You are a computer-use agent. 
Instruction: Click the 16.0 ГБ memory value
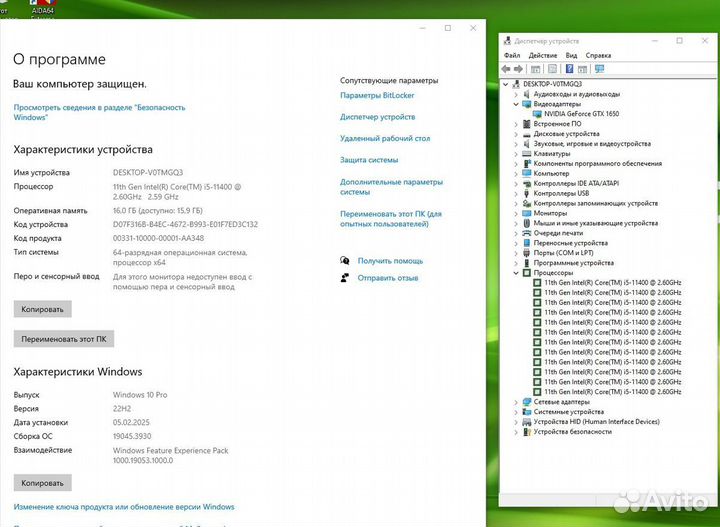coord(158,211)
